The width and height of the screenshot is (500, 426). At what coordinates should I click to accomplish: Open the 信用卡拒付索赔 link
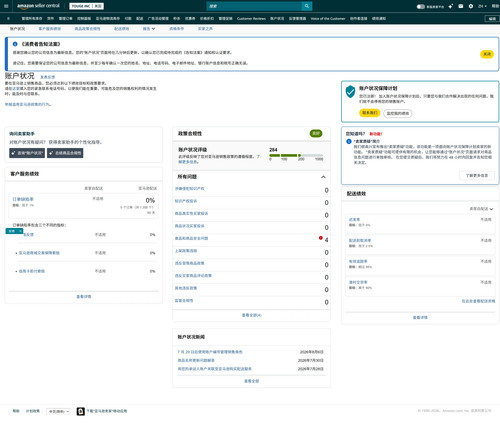[x=32, y=271]
